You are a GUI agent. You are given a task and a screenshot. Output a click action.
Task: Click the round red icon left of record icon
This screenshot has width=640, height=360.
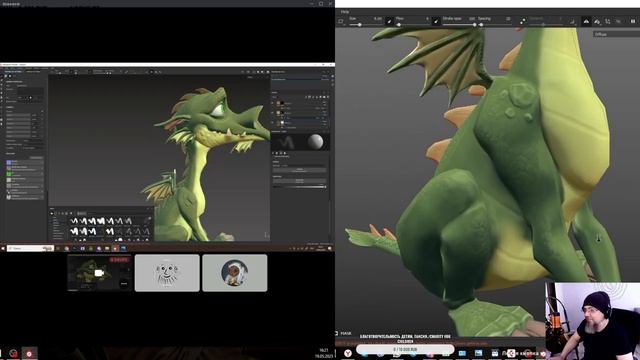[x=13, y=353]
